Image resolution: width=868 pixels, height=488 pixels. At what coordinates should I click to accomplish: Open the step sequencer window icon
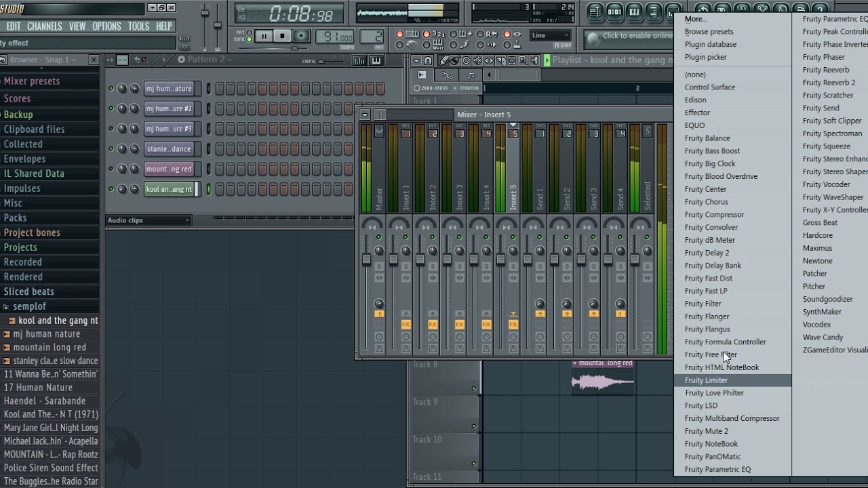pos(614,12)
